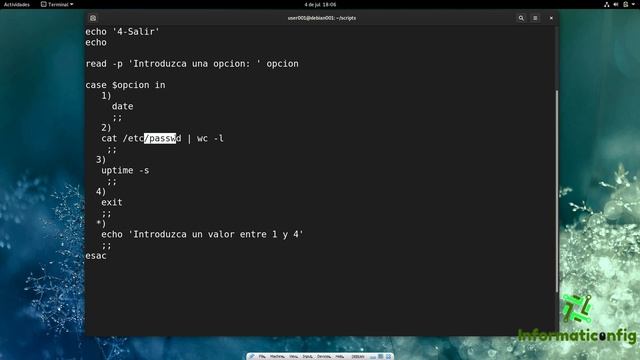640x360 pixels.
Task: Open Devices menu in VirtualBox mini toolbar
Action: click(x=324, y=357)
